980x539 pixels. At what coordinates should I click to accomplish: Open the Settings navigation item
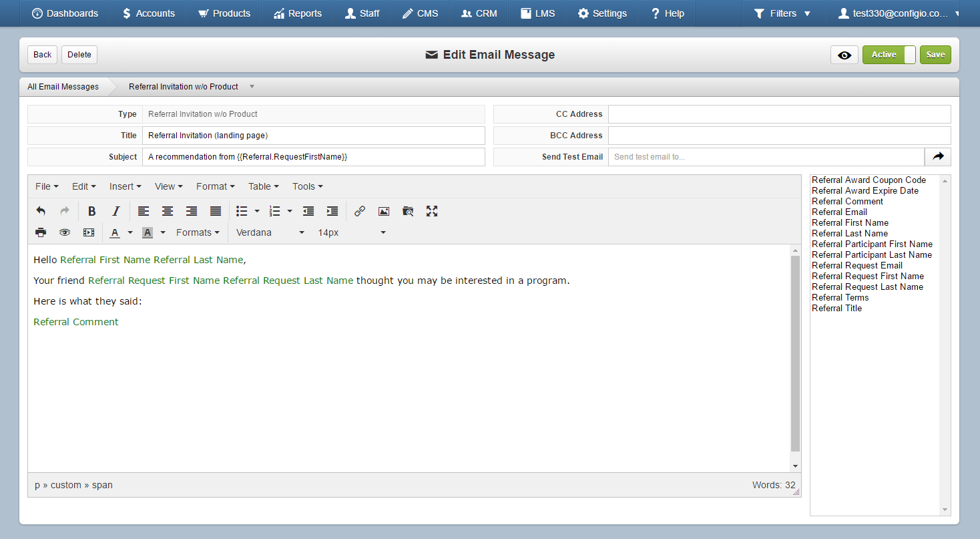click(x=603, y=13)
